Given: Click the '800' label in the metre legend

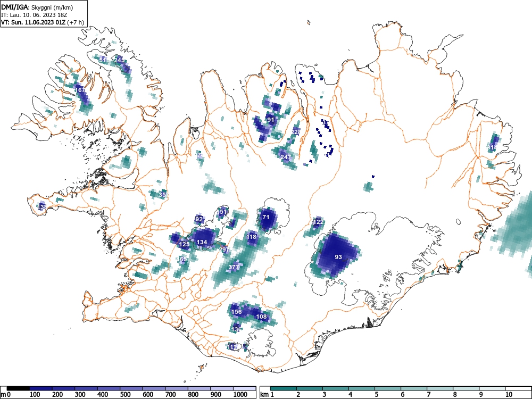Looking at the screenshot, I should [x=194, y=395].
